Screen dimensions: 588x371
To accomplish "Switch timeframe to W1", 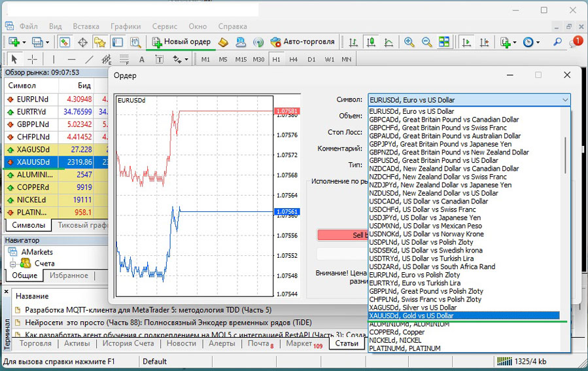I will tap(329, 60).
